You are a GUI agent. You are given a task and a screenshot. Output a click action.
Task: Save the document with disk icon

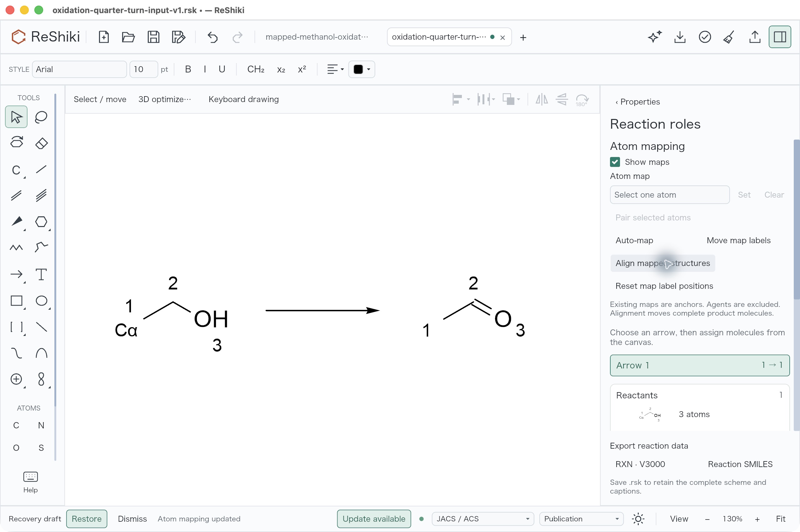tap(153, 37)
